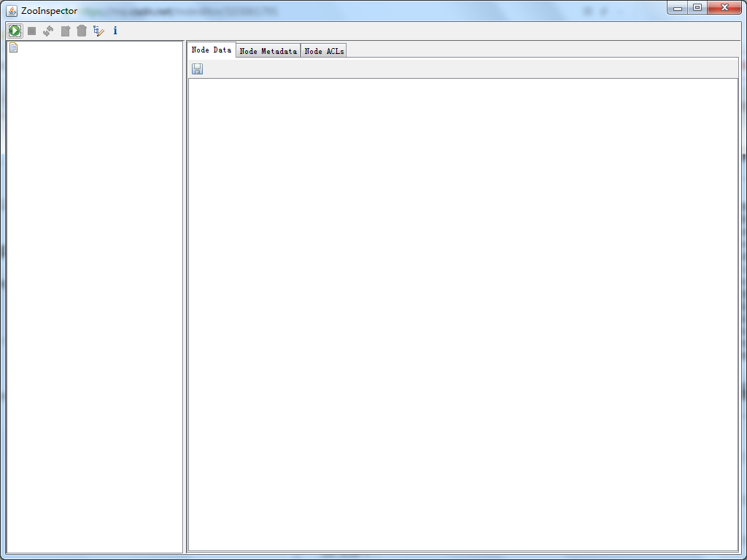The height and width of the screenshot is (560, 747).
Task: Save the node data changes
Action: click(x=197, y=68)
